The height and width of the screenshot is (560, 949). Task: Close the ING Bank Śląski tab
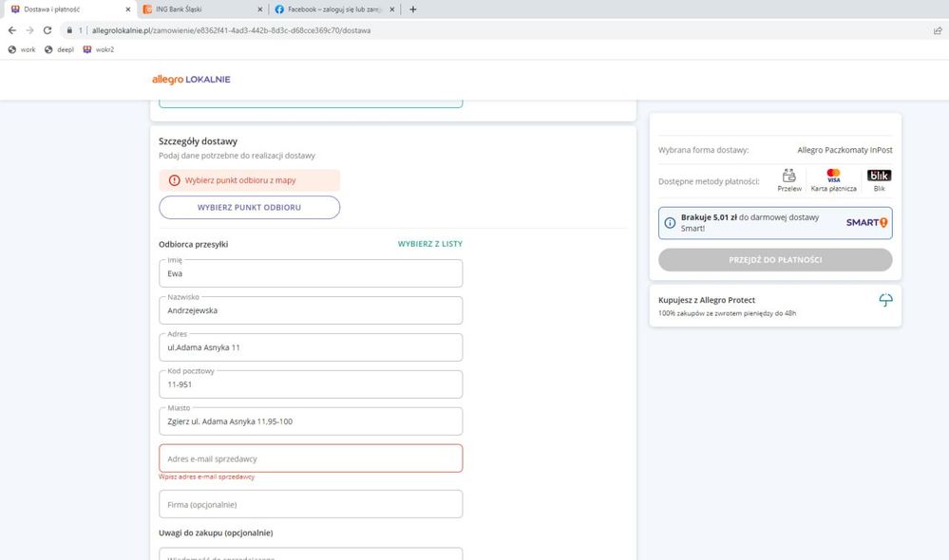pos(259,9)
